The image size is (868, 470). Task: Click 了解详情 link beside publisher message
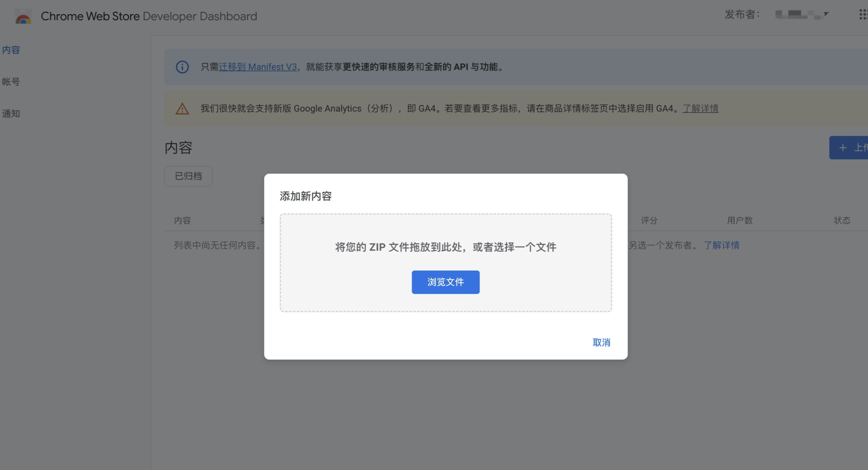pos(721,245)
